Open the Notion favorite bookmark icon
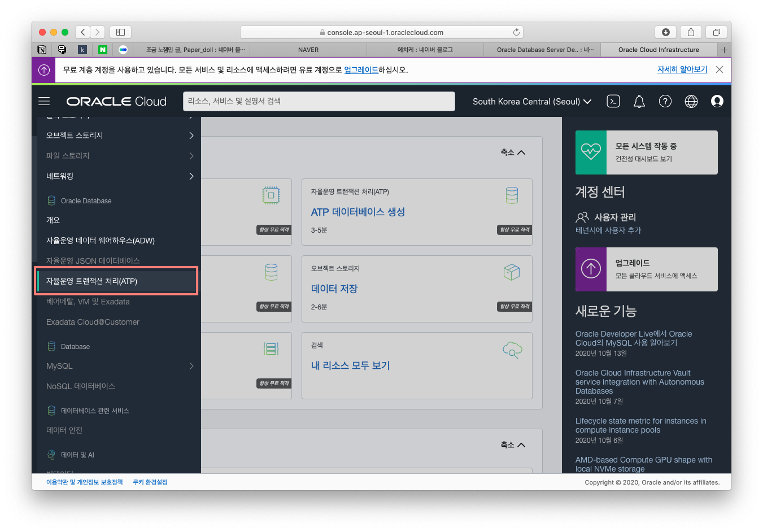Image resolution: width=763 pixels, height=532 pixels. pos(42,50)
